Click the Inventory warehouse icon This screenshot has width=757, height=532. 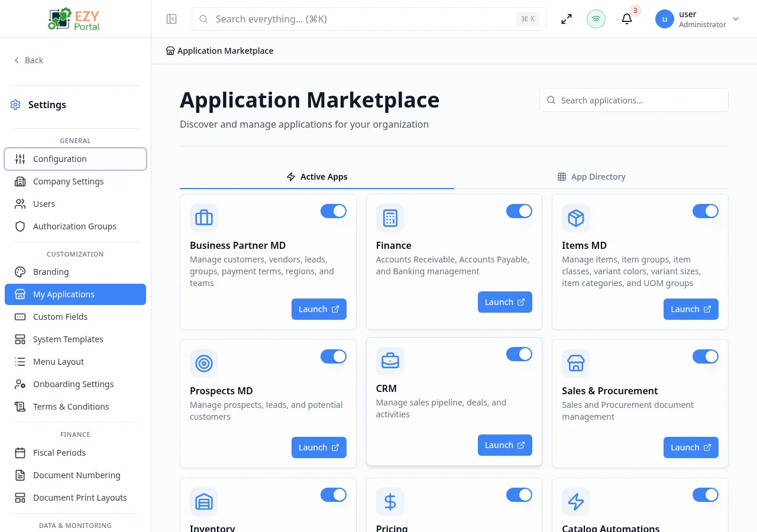pyautogui.click(x=204, y=502)
